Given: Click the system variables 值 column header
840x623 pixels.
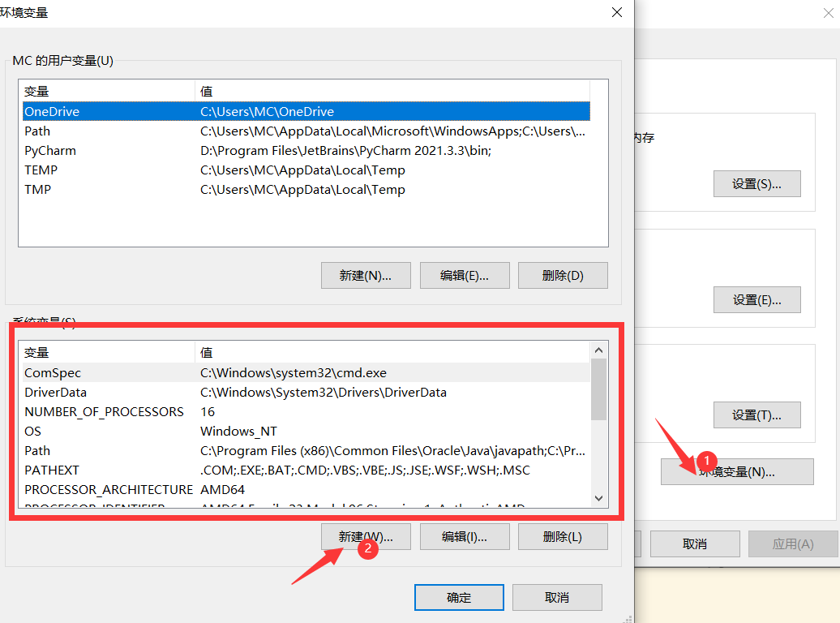Looking at the screenshot, I should point(392,352).
